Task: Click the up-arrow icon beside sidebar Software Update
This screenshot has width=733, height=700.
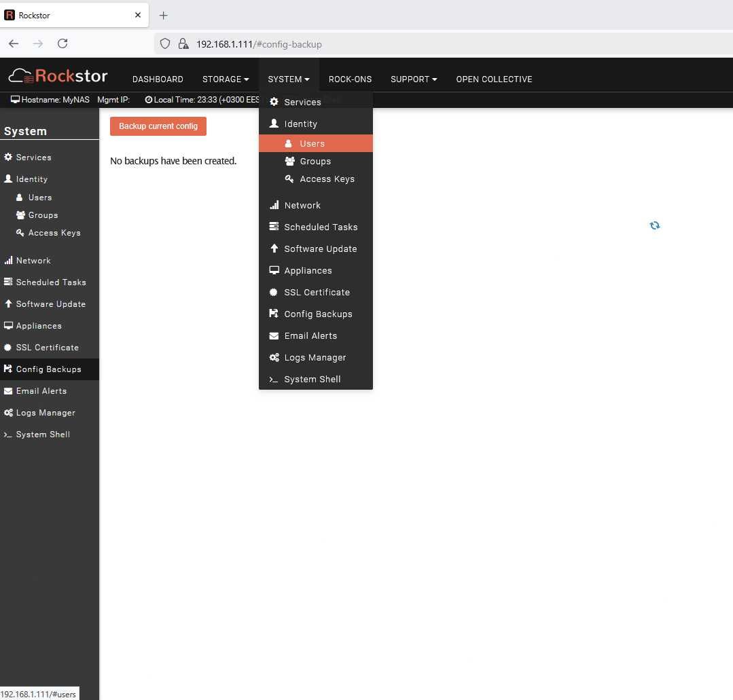Action: coord(8,303)
